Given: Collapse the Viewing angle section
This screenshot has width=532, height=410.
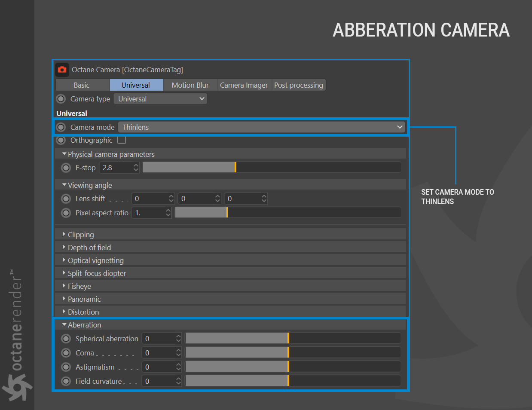Looking at the screenshot, I should (x=230, y=185).
